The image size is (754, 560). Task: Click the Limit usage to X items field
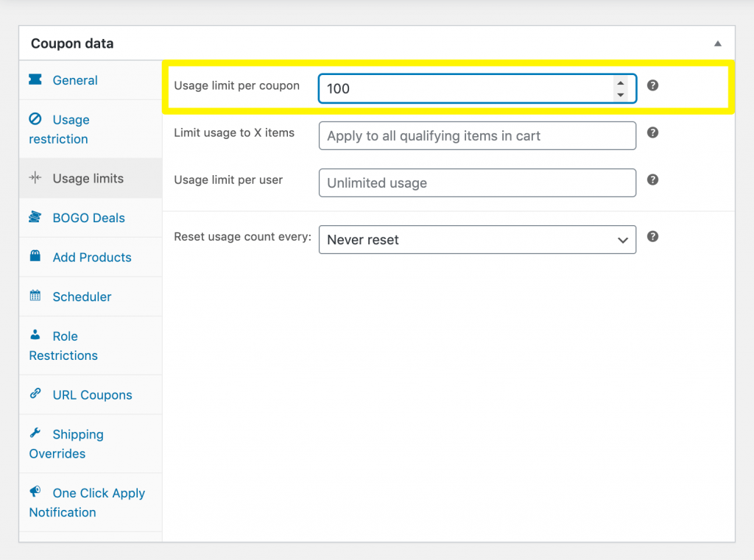click(477, 135)
